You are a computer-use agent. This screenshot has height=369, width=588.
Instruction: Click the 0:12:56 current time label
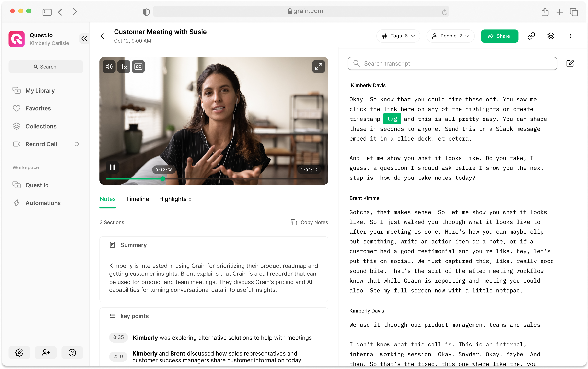[164, 170]
